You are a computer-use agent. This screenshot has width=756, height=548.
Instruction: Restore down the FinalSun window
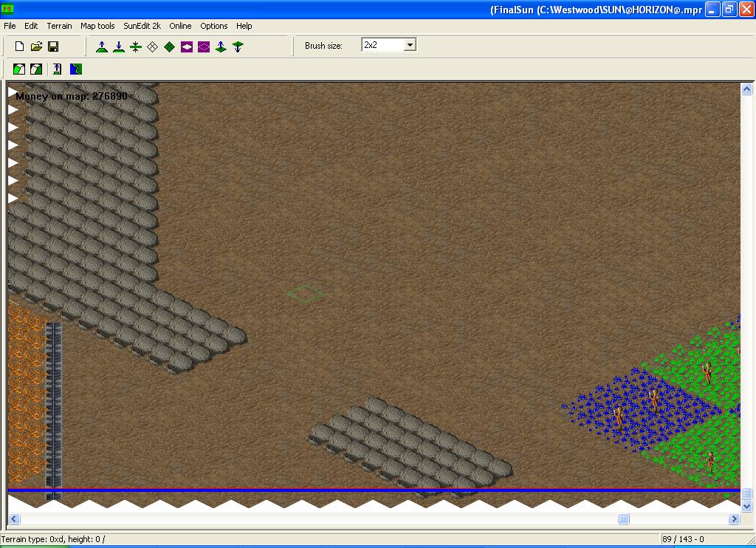tap(729, 9)
